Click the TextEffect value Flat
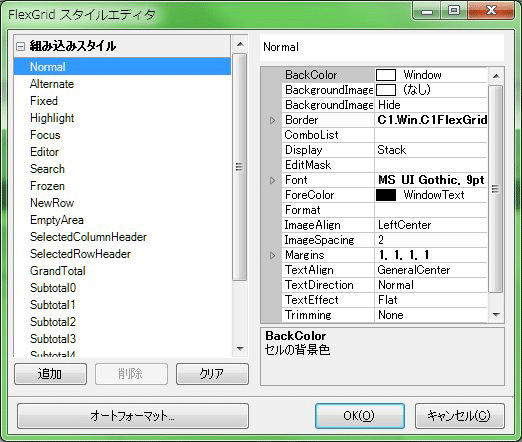Image resolution: width=522 pixels, height=442 pixels. (x=431, y=300)
